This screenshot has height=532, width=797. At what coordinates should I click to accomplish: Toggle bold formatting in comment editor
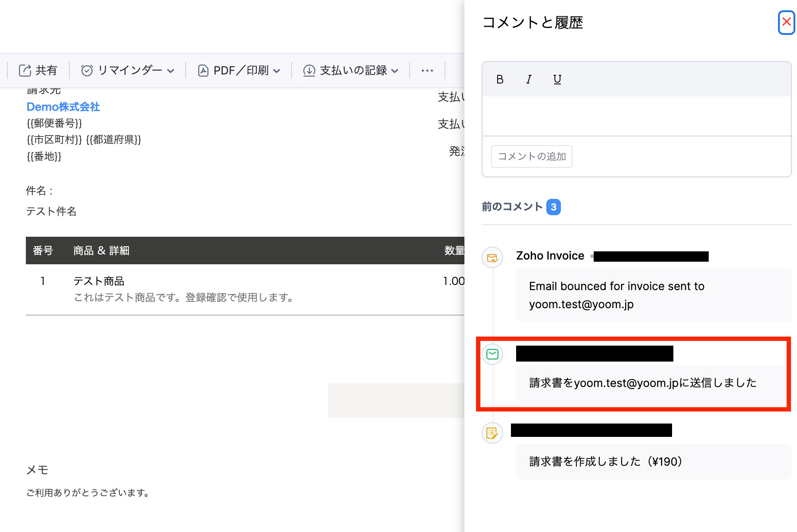[x=500, y=80]
